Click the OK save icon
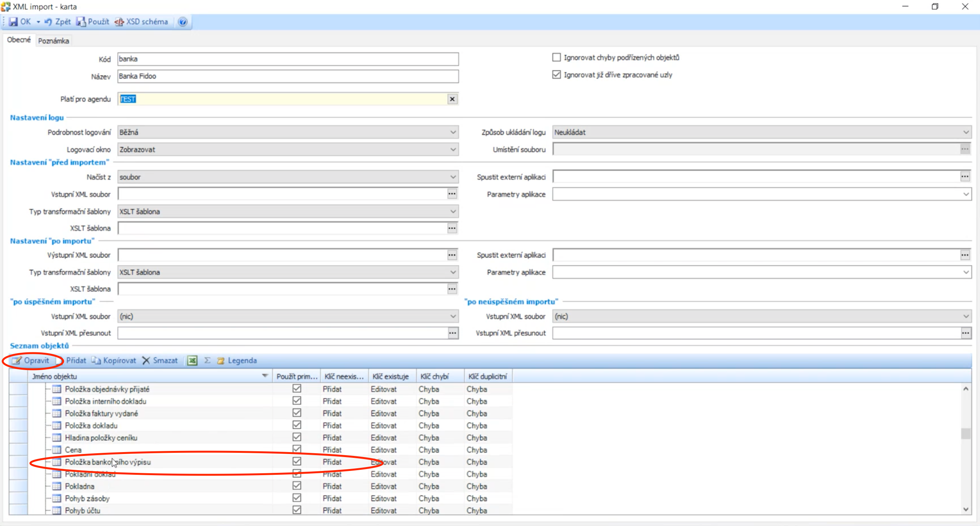Viewport: 980px width, 526px height. point(13,22)
